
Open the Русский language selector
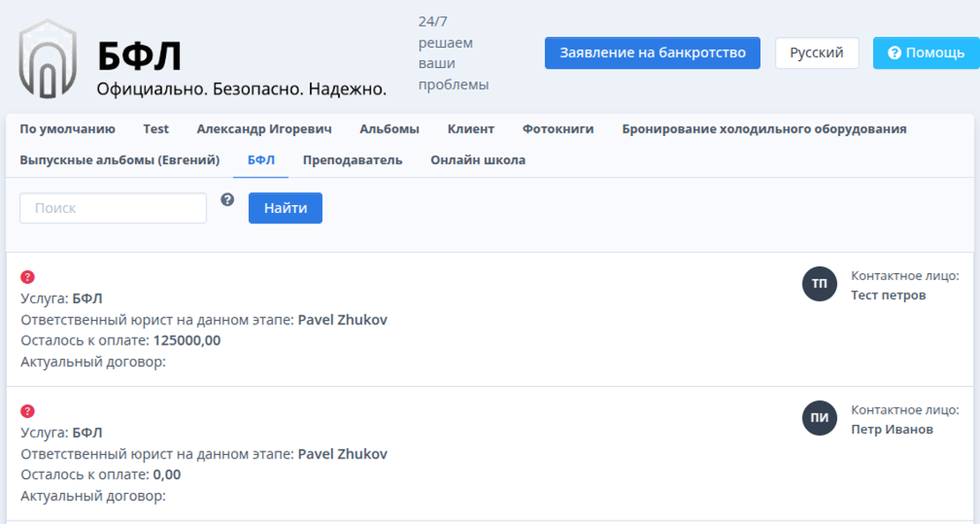click(816, 52)
